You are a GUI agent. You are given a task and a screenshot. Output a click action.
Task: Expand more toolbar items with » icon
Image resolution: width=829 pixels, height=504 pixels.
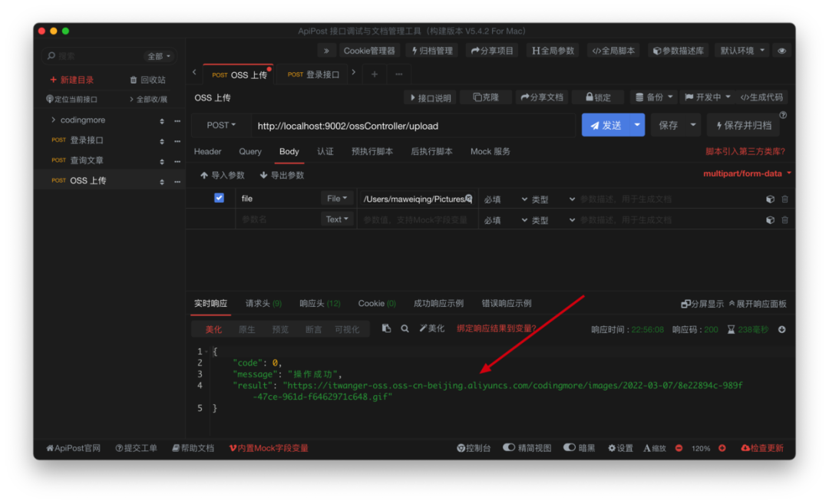click(x=326, y=51)
